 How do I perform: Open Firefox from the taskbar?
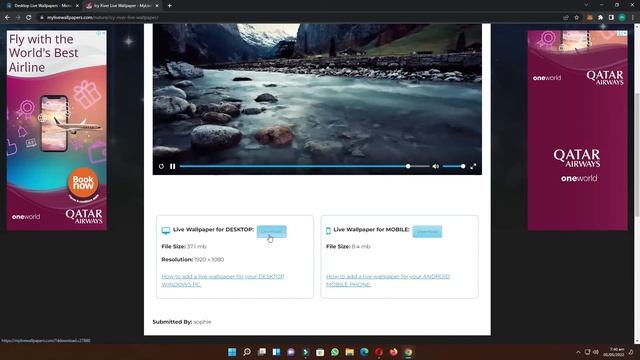coord(393,352)
